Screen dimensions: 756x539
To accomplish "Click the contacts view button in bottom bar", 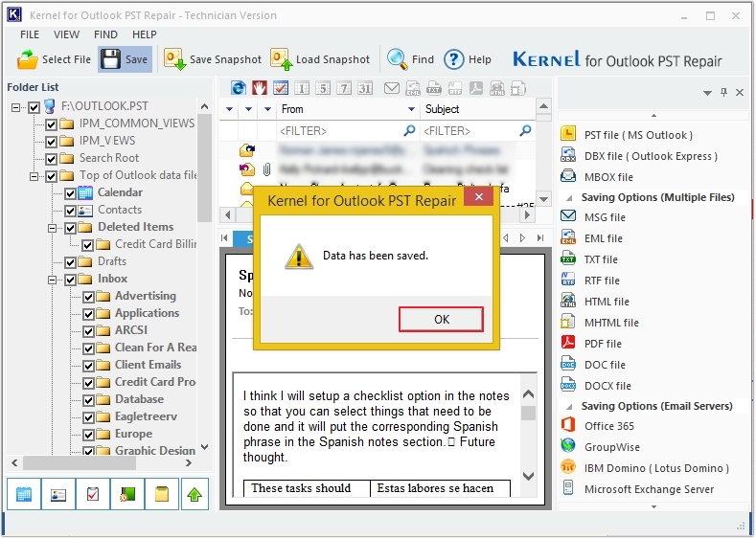I will point(58,494).
